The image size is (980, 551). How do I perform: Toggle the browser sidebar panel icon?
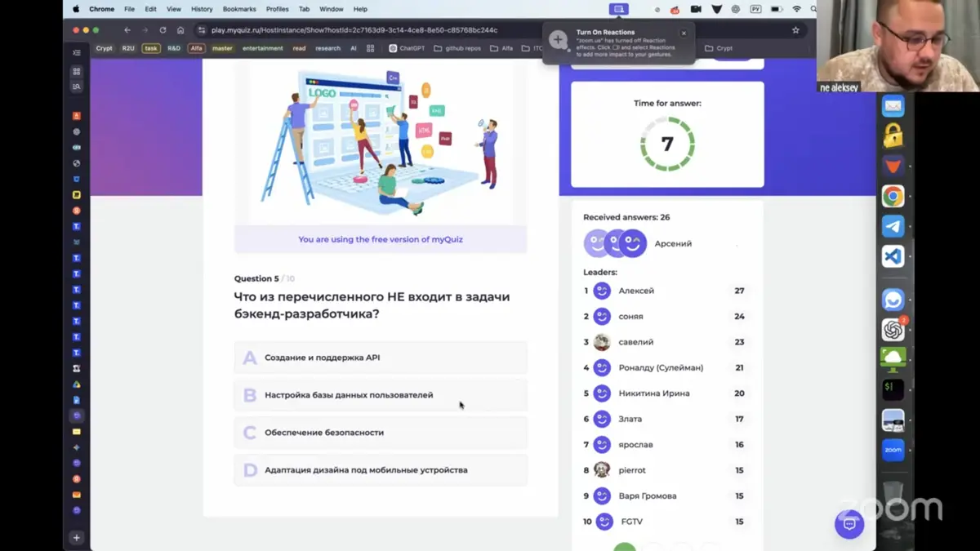tap(77, 51)
